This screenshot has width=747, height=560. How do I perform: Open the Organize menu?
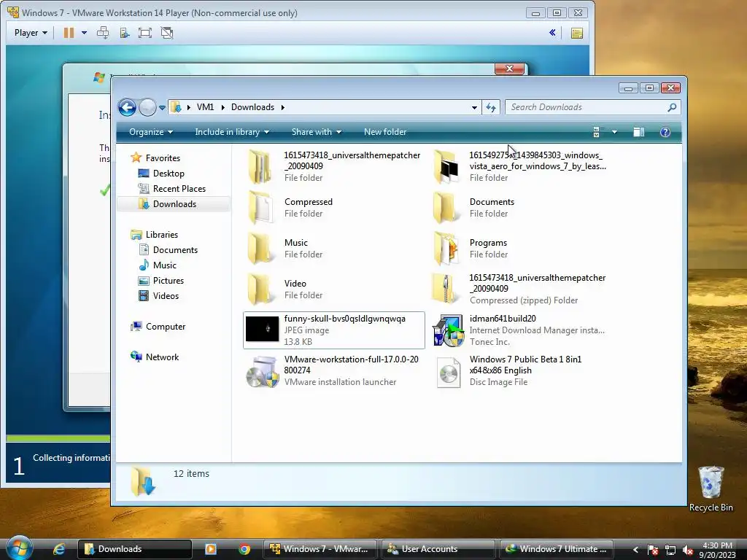click(150, 132)
